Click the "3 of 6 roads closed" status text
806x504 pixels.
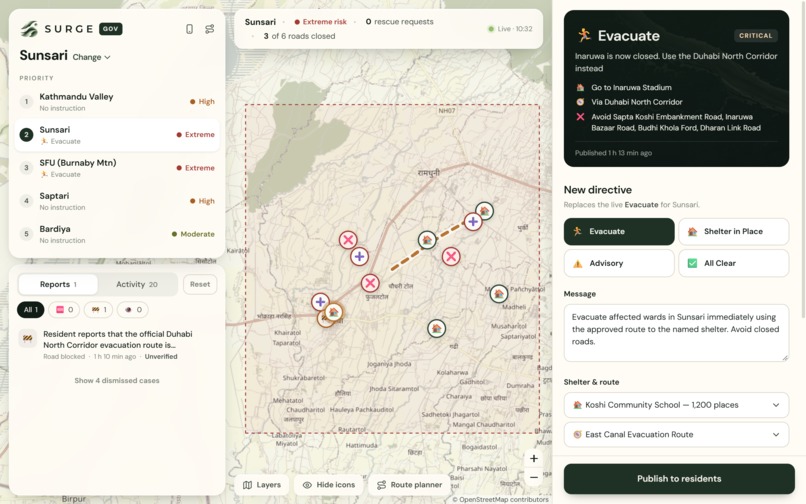coord(299,36)
